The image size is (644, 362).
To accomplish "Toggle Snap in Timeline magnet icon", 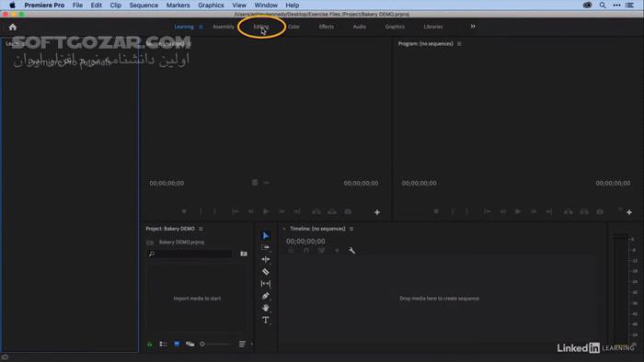I will click(x=306, y=251).
